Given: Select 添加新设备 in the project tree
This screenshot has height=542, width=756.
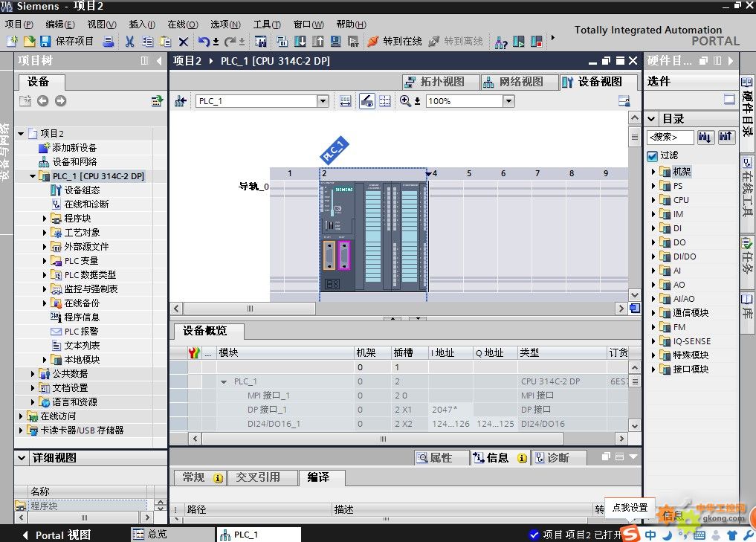Looking at the screenshot, I should [74, 147].
